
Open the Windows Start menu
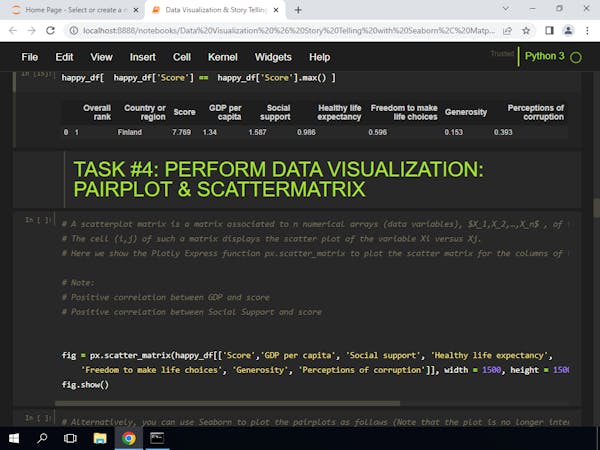pos(14,438)
